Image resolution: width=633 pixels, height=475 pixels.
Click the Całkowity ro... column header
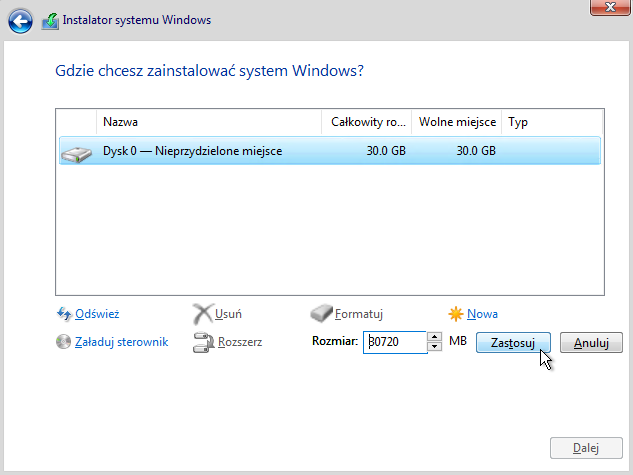[x=367, y=122]
